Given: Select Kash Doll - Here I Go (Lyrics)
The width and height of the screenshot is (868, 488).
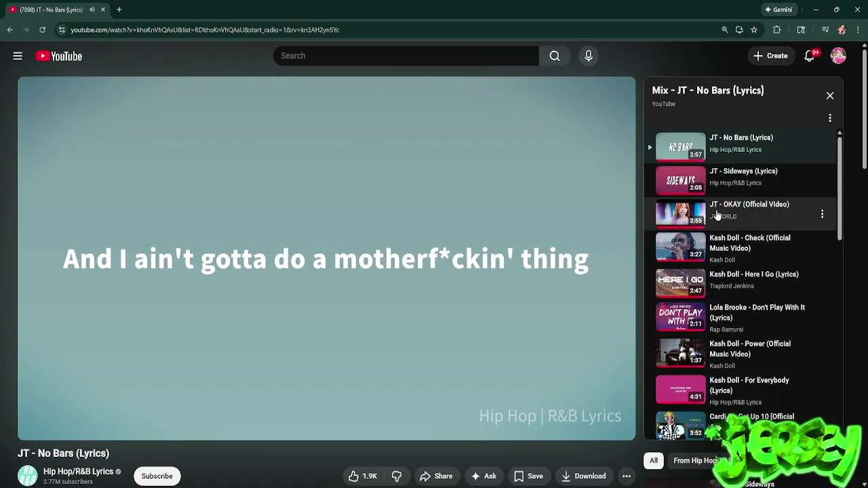Looking at the screenshot, I should pos(754,274).
